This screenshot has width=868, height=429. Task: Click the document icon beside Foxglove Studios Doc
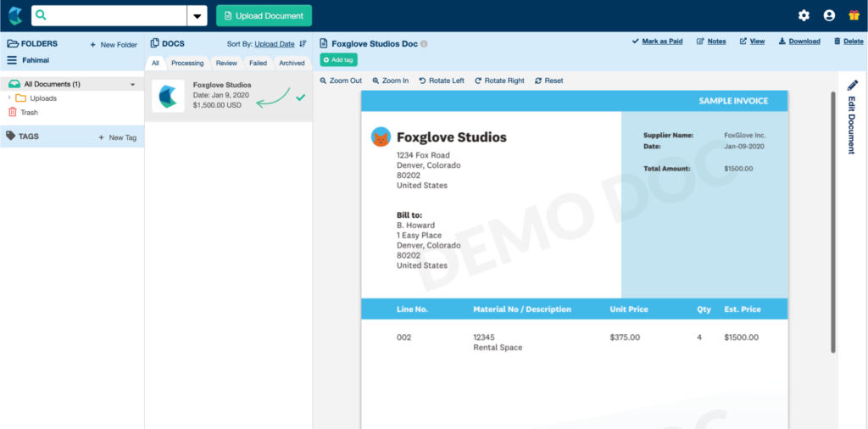[x=324, y=43]
